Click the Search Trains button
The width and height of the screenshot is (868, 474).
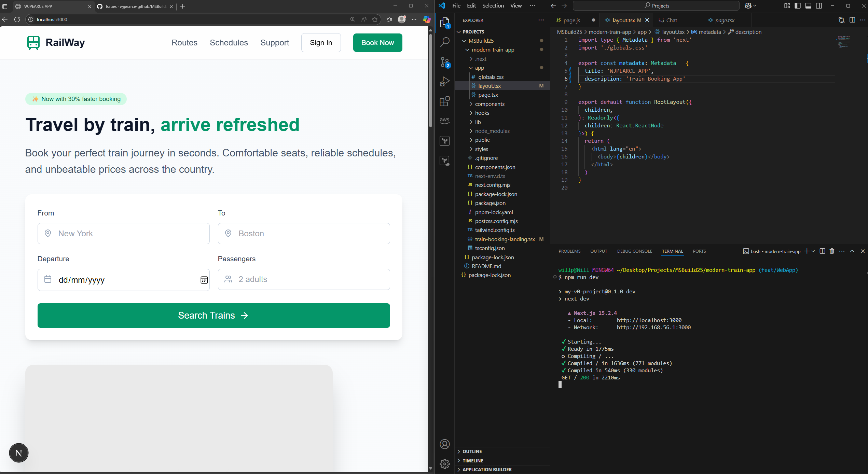point(213,315)
